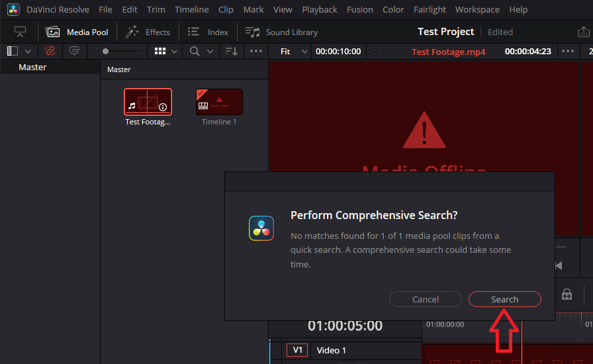Open the Fusion menu
Image resolution: width=593 pixels, height=364 pixels.
(359, 9)
